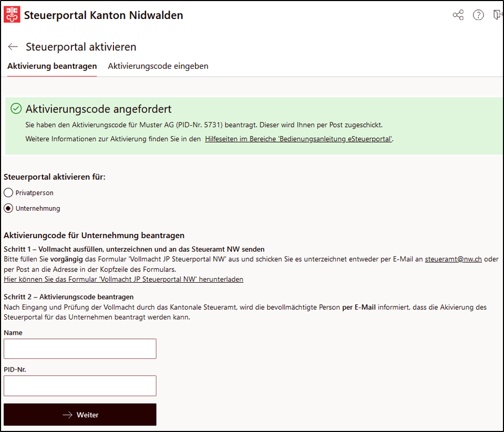Open the share icon in header
The height and width of the screenshot is (432, 504).
coord(458,15)
